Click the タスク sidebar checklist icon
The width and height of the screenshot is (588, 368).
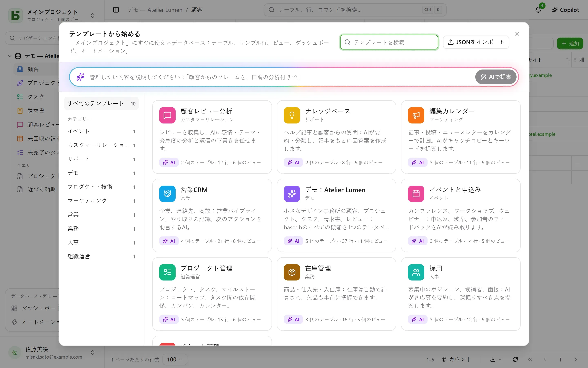pyautogui.click(x=20, y=97)
